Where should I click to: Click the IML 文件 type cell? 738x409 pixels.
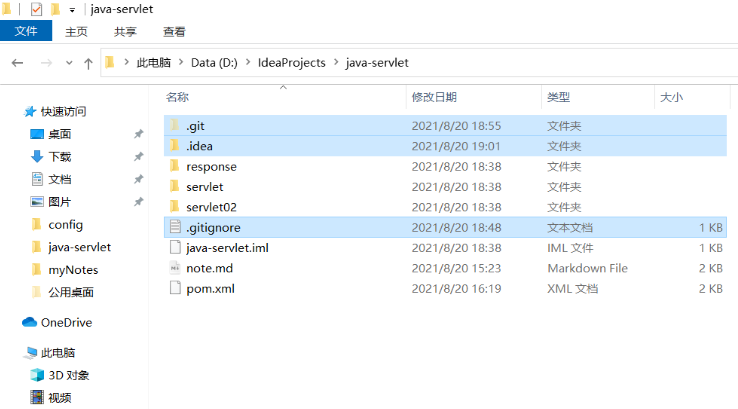[x=570, y=248]
